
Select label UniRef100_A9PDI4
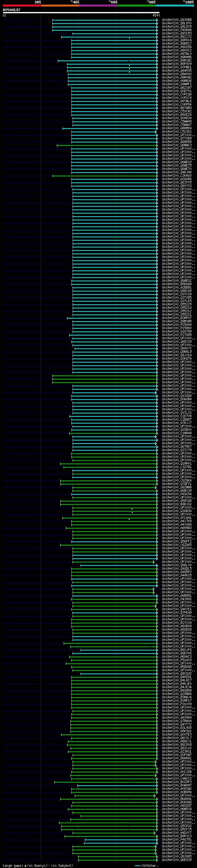(177, 40)
